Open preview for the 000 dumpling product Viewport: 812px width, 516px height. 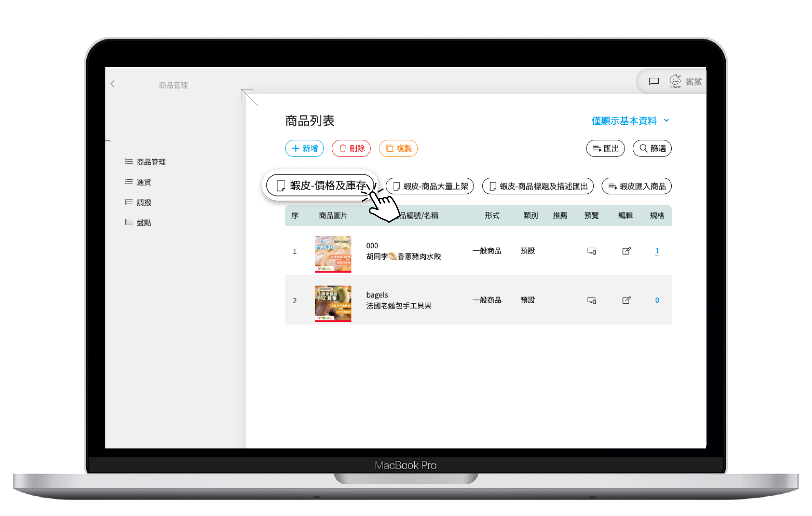tap(591, 251)
